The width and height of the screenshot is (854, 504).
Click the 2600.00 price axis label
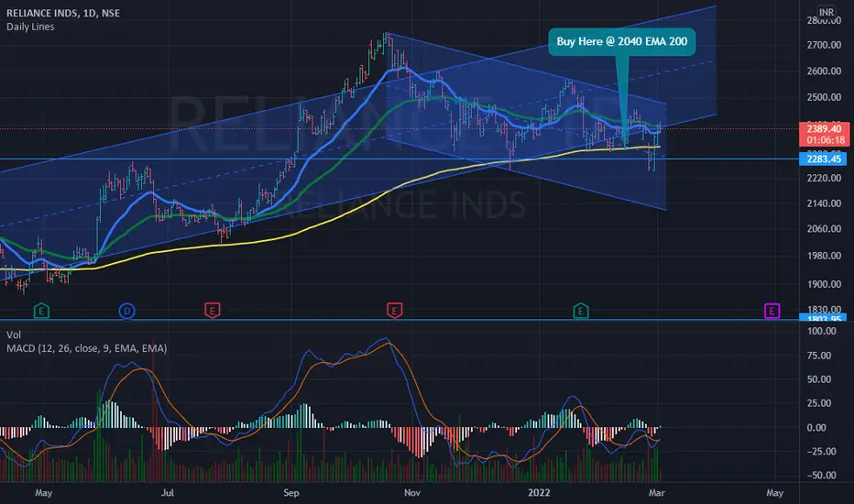824,71
